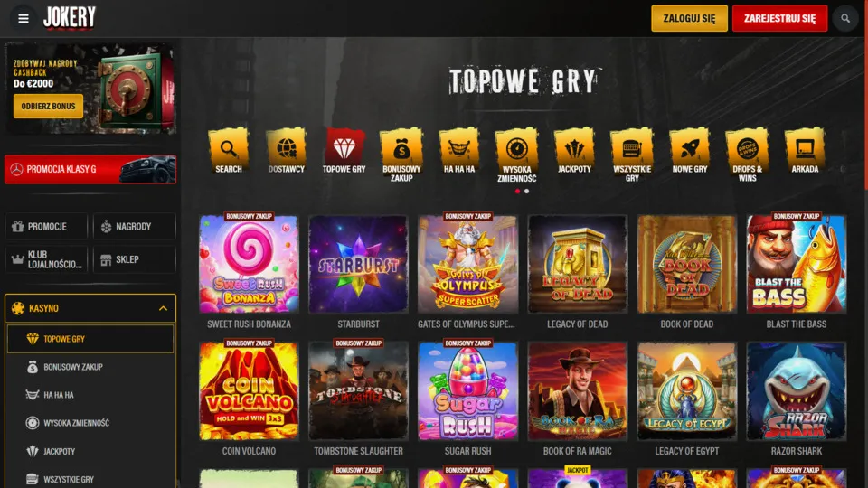Open the hamburger menu icon
This screenshot has width=868, height=488.
(x=24, y=18)
